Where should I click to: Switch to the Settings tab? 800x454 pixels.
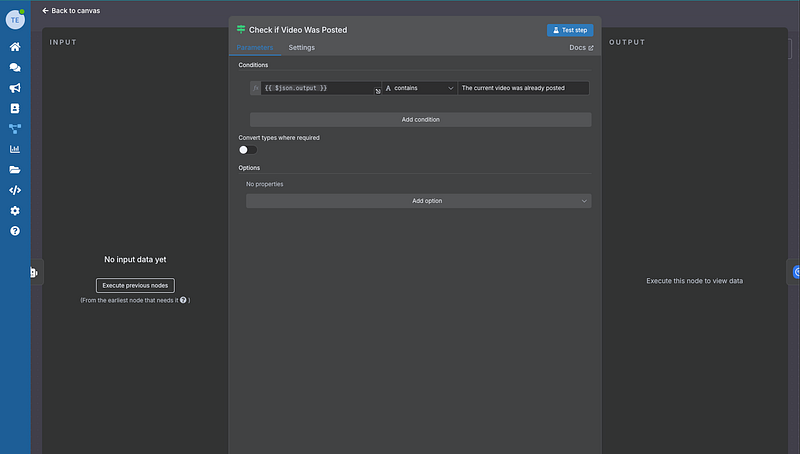[x=301, y=48]
